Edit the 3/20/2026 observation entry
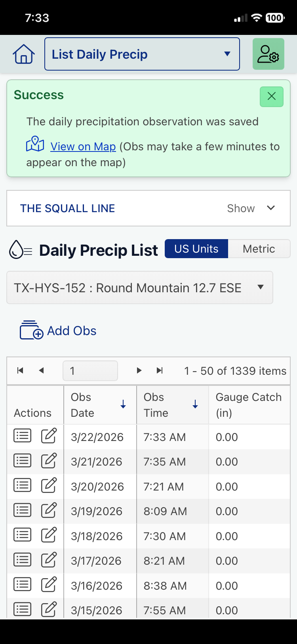The width and height of the screenshot is (297, 644). coord(49,485)
